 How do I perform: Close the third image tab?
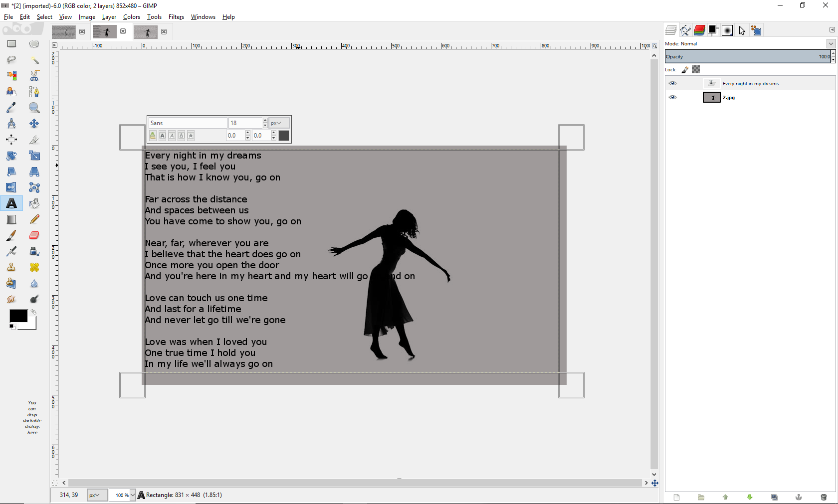[164, 32]
